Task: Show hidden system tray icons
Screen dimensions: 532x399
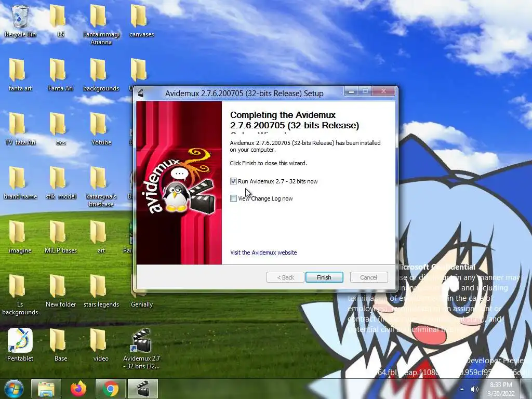Action: [x=462, y=389]
